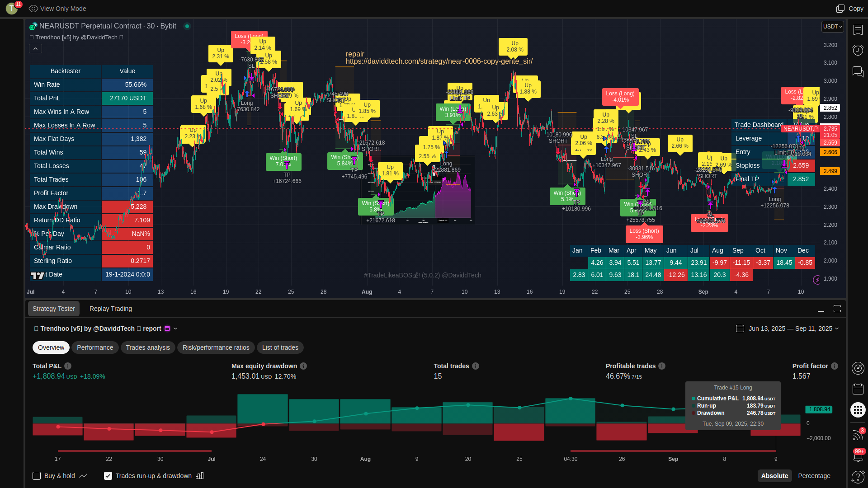Select the Performance tab
This screenshot has height=488, width=868.
click(95, 347)
